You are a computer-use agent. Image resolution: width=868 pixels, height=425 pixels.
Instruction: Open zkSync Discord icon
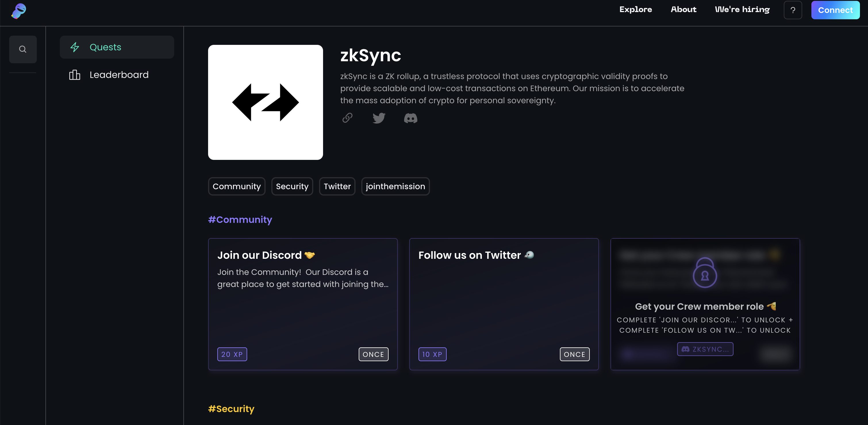(x=410, y=118)
